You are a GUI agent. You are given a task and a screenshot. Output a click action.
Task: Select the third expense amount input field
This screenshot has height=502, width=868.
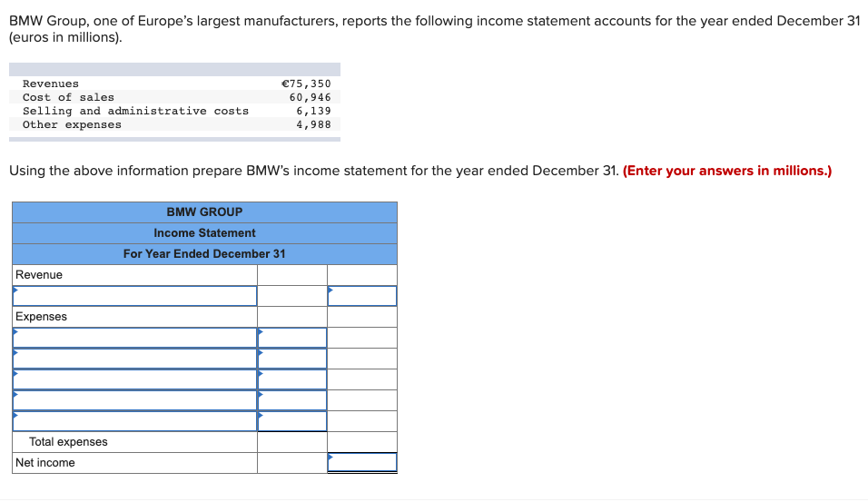click(x=292, y=379)
